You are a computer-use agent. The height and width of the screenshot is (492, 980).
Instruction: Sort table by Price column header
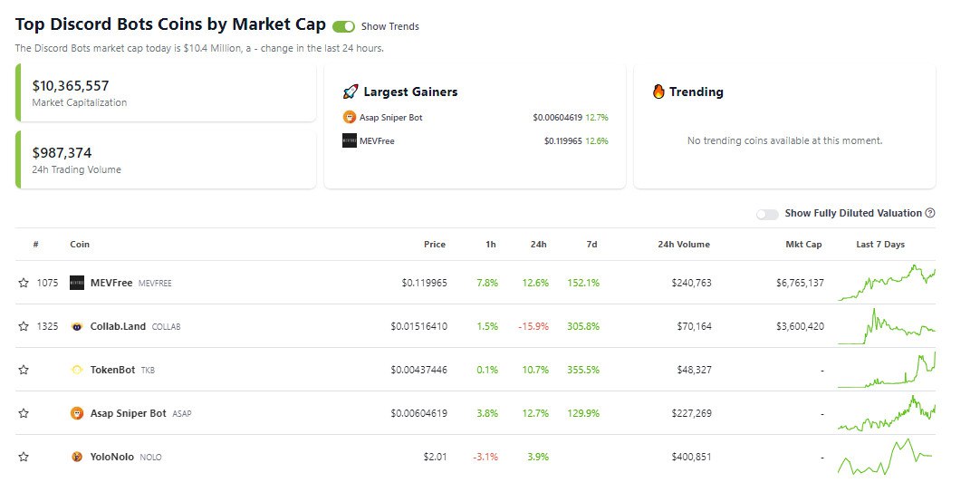point(435,245)
